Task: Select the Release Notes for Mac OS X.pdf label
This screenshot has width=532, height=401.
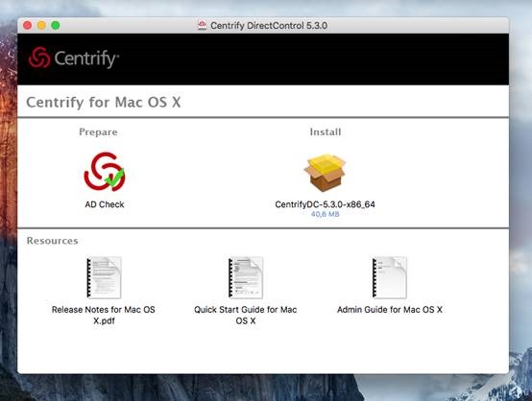Action: pyautogui.click(x=104, y=315)
